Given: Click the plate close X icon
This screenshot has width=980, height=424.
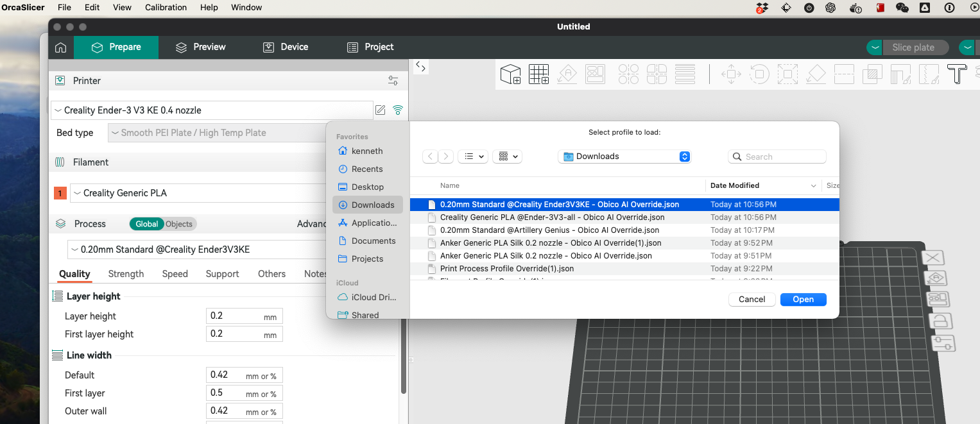Looking at the screenshot, I should coord(933,258).
